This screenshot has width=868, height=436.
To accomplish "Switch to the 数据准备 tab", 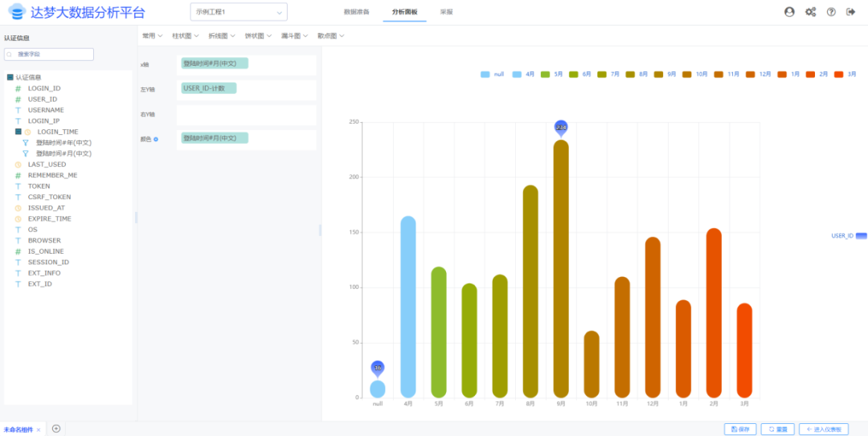I will tap(357, 11).
